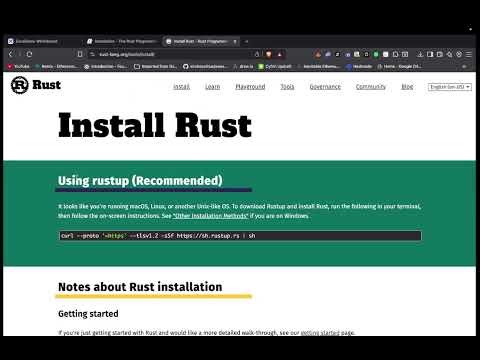Image resolution: width=480 pixels, height=360 pixels.
Task: Open the 'Imported from' bookmarks folder
Action: (155, 67)
